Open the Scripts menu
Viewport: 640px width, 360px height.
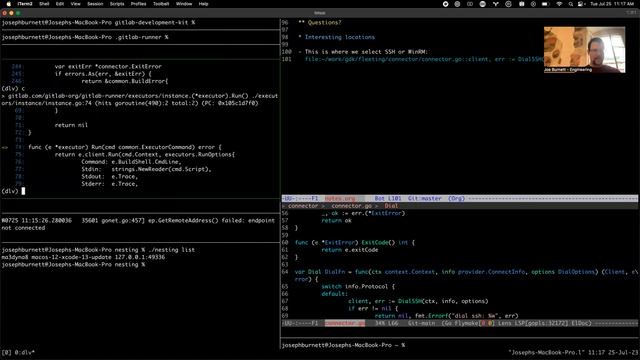point(117,4)
